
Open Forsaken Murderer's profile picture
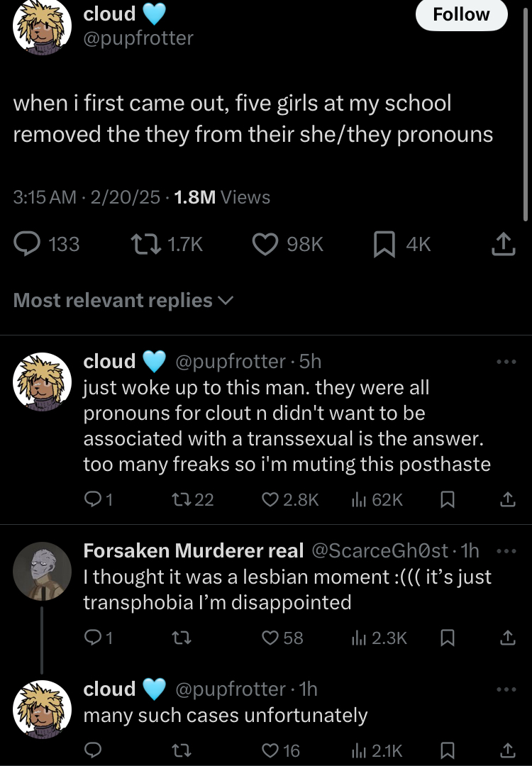coord(41,567)
